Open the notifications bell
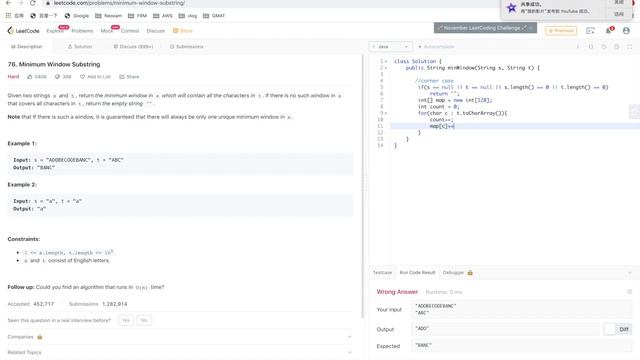The height and width of the screenshot is (360, 640). [x=609, y=31]
